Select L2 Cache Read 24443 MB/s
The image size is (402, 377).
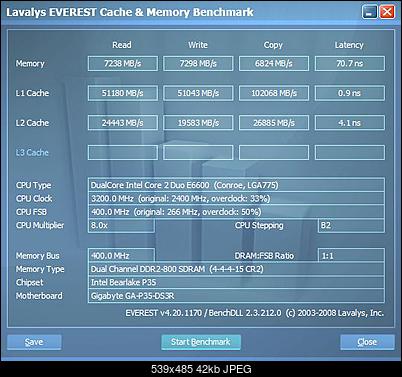click(123, 123)
